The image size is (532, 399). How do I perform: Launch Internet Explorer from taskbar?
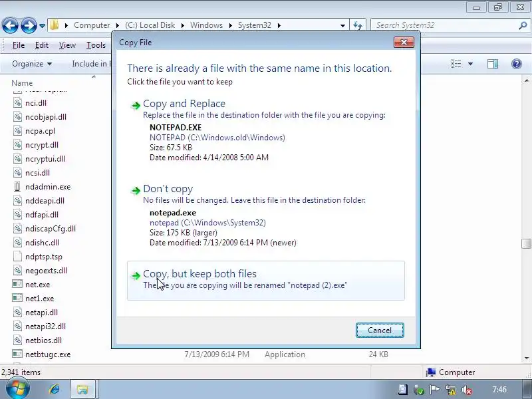pos(55,389)
